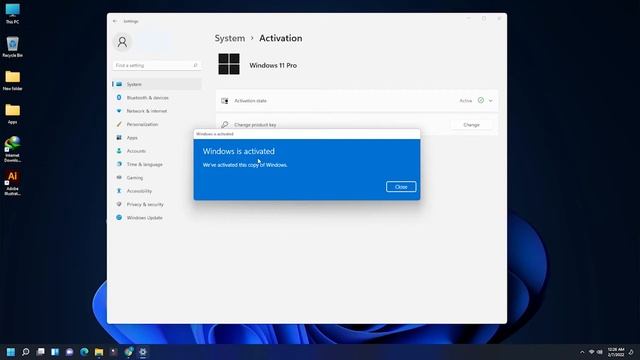This screenshot has width=640, height=360.
Task: Open File Explorer from taskbar
Action: click(99, 352)
